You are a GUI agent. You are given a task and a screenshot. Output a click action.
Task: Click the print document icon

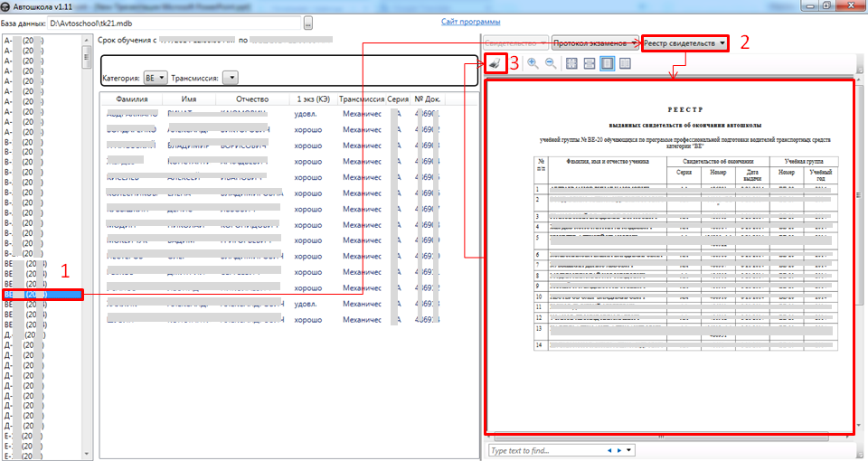pos(495,63)
